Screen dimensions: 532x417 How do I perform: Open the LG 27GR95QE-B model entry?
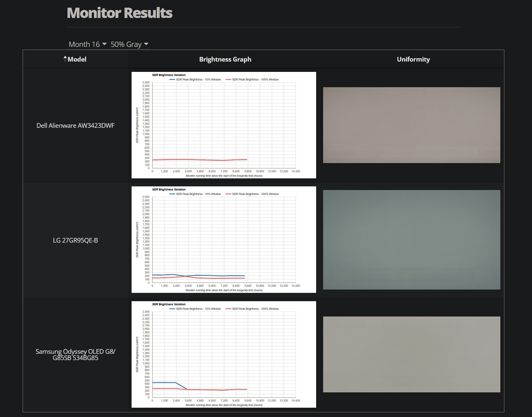(76, 240)
